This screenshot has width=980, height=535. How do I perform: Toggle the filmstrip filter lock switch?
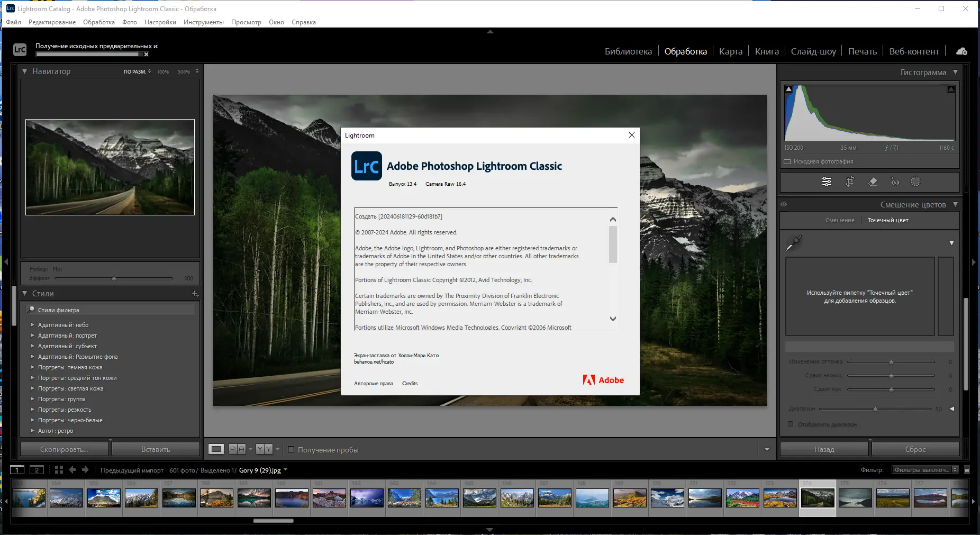coord(967,470)
